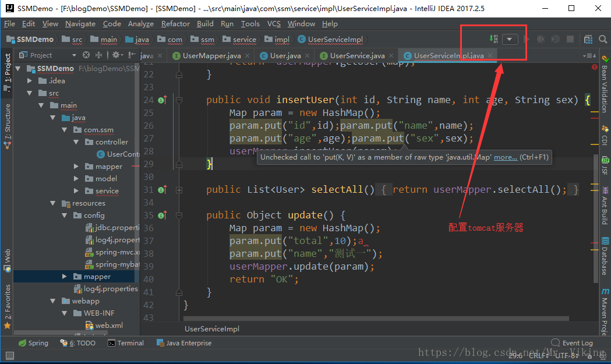Toggle the Structure side tab

click(8, 126)
